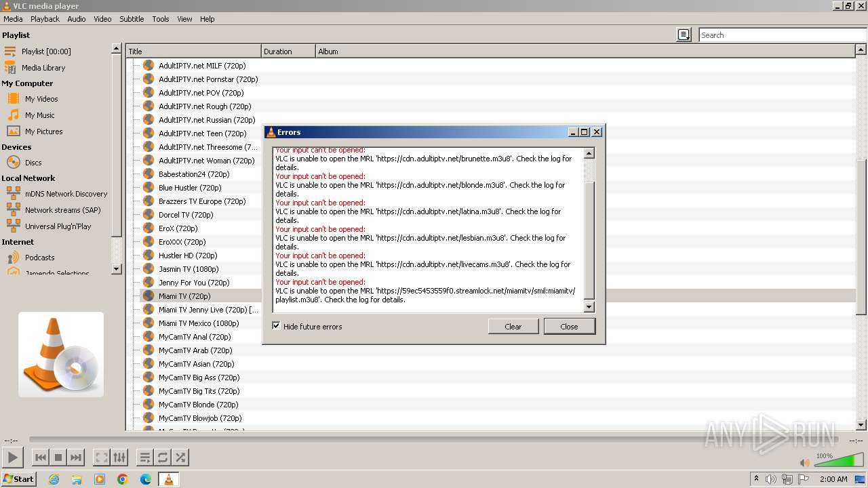This screenshot has width=868, height=488.
Task: Open the Audio menu
Action: pos(77,19)
